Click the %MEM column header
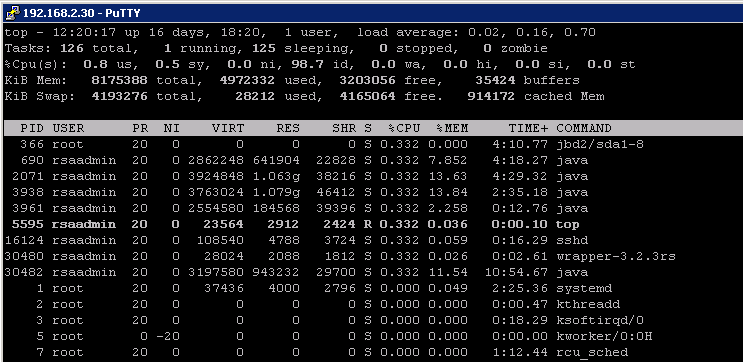Viewport: 743px width, 362px height. (x=452, y=128)
